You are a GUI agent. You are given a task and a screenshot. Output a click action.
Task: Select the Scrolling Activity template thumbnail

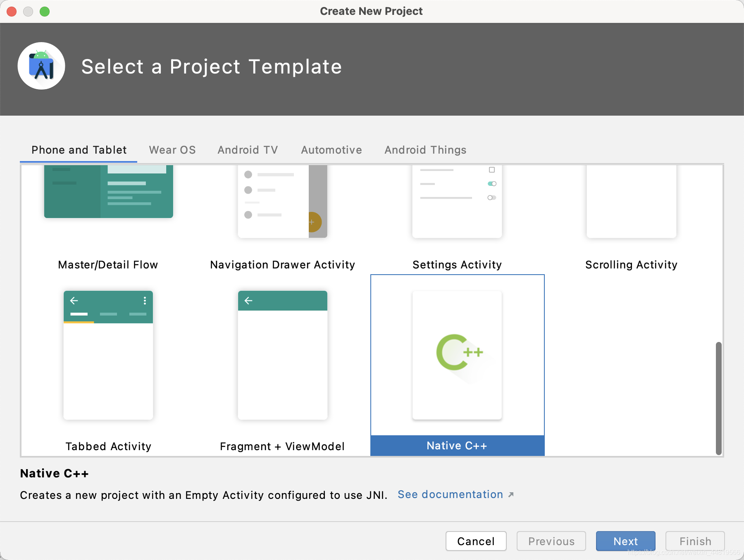(x=632, y=202)
